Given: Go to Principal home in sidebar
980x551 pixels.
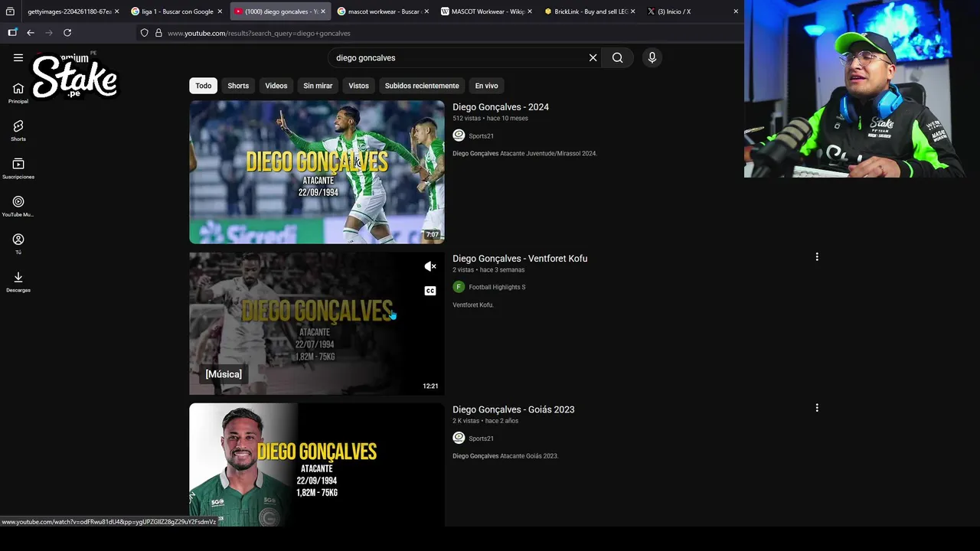Looking at the screenshot, I should pos(18,93).
